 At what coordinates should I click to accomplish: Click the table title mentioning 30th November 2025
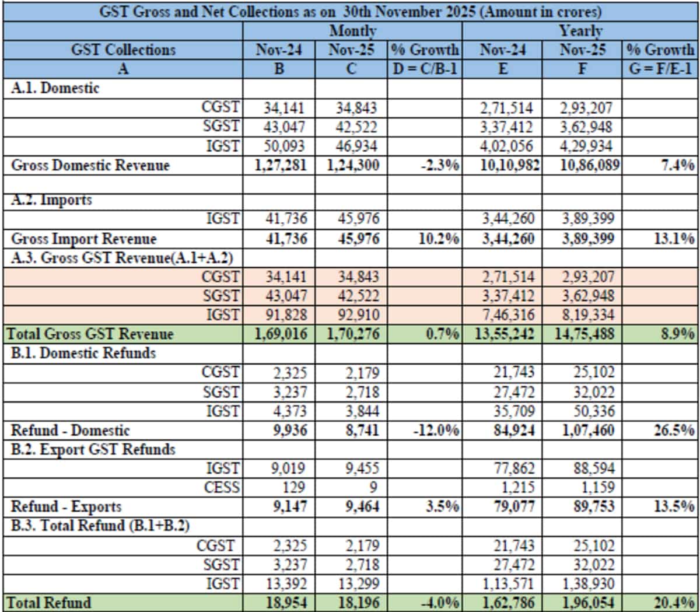pyautogui.click(x=350, y=11)
